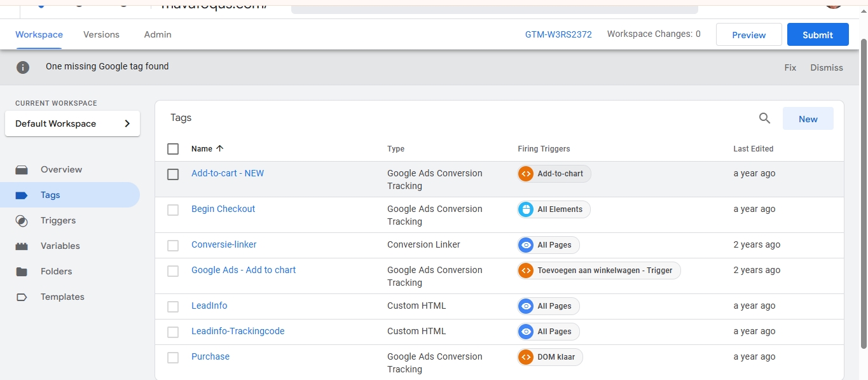Image resolution: width=868 pixels, height=380 pixels.
Task: Click Fix for the missing Google tag
Action: [x=790, y=67]
